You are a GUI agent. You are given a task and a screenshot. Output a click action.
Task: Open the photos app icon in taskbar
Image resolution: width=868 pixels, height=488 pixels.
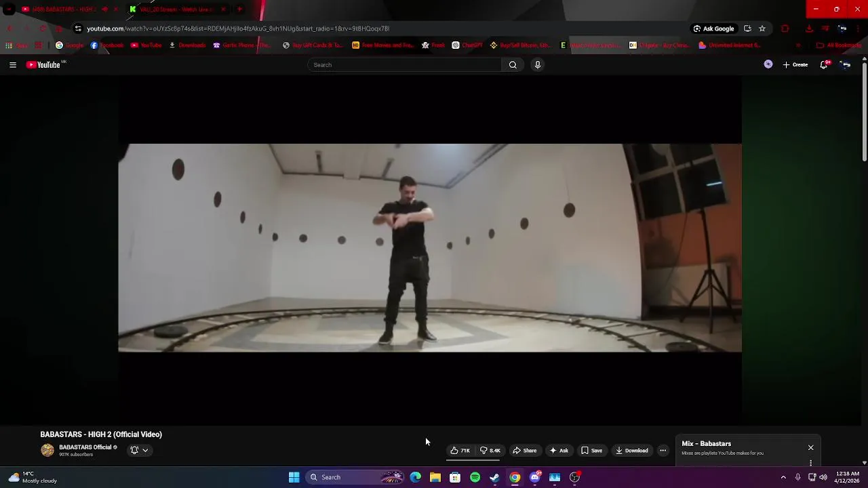pos(555,477)
